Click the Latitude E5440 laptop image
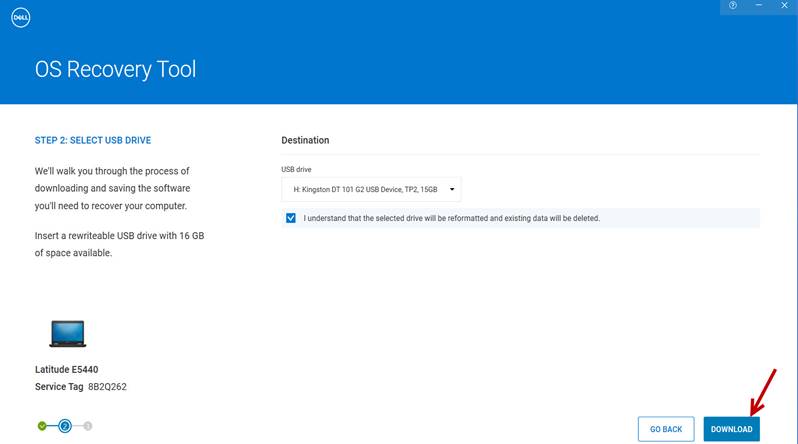 [x=67, y=334]
